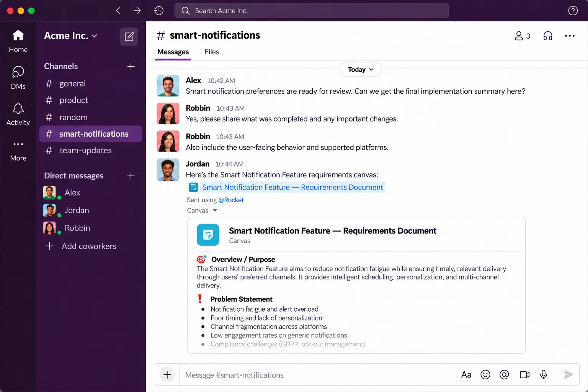Open the Today date dropdown
The height and width of the screenshot is (392, 588).
(361, 70)
